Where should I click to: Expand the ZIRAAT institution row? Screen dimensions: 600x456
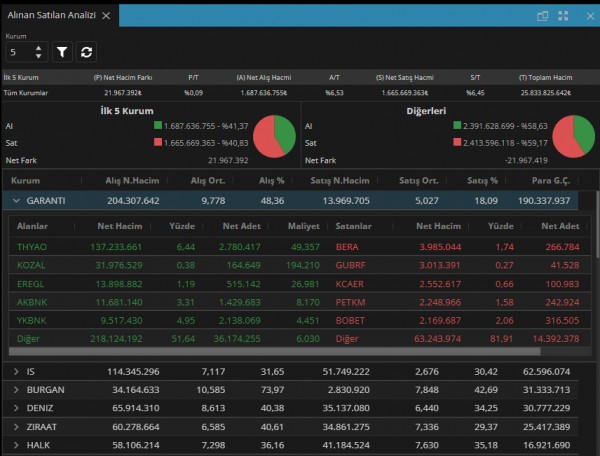(x=16, y=427)
